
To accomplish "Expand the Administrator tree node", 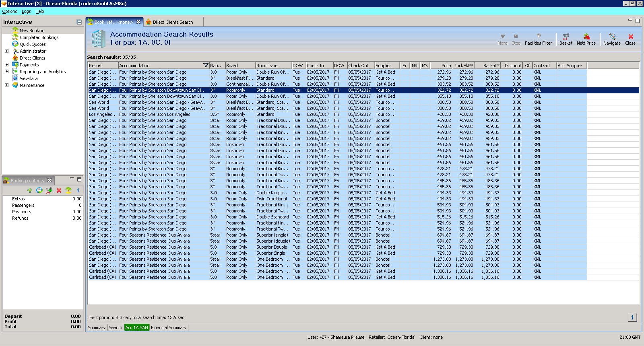I will pyautogui.click(x=6, y=51).
